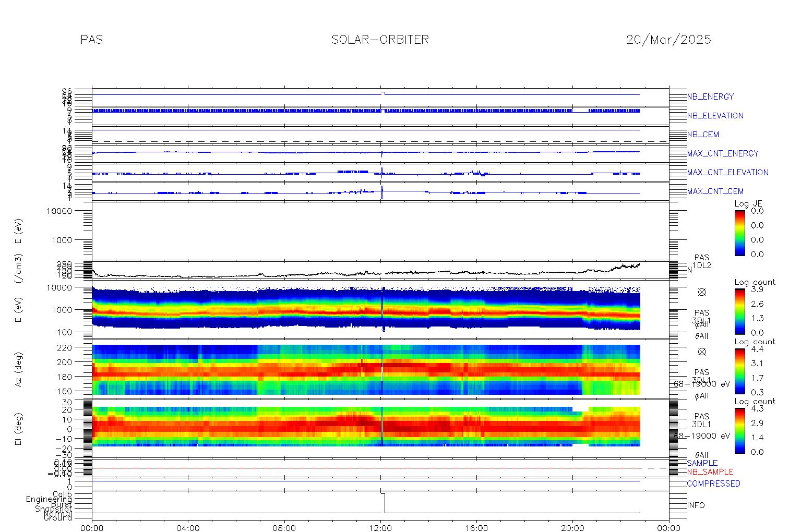Click the Az (deg) axis title
Image resolution: width=789 pixels, height=532 pixels.
click(18, 370)
